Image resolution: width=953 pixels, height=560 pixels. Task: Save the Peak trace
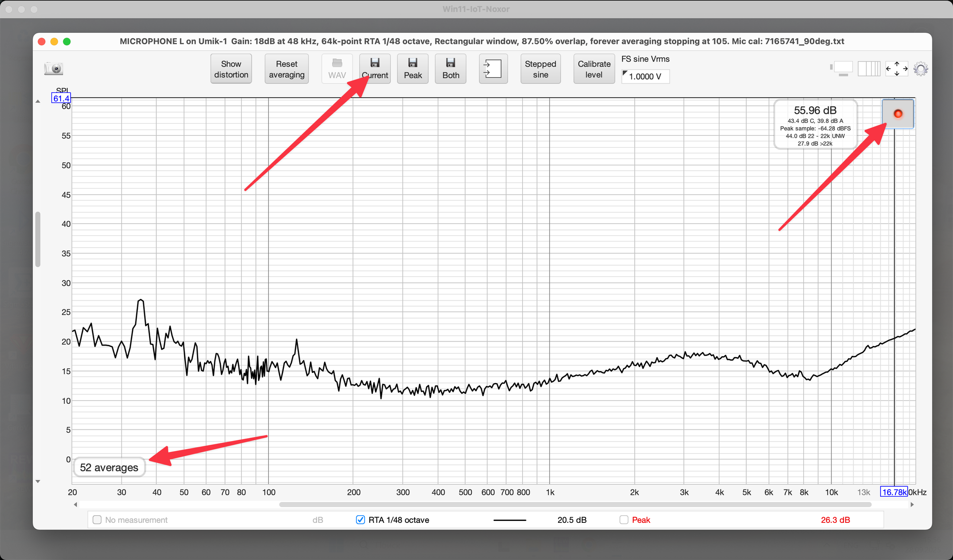[x=413, y=69]
